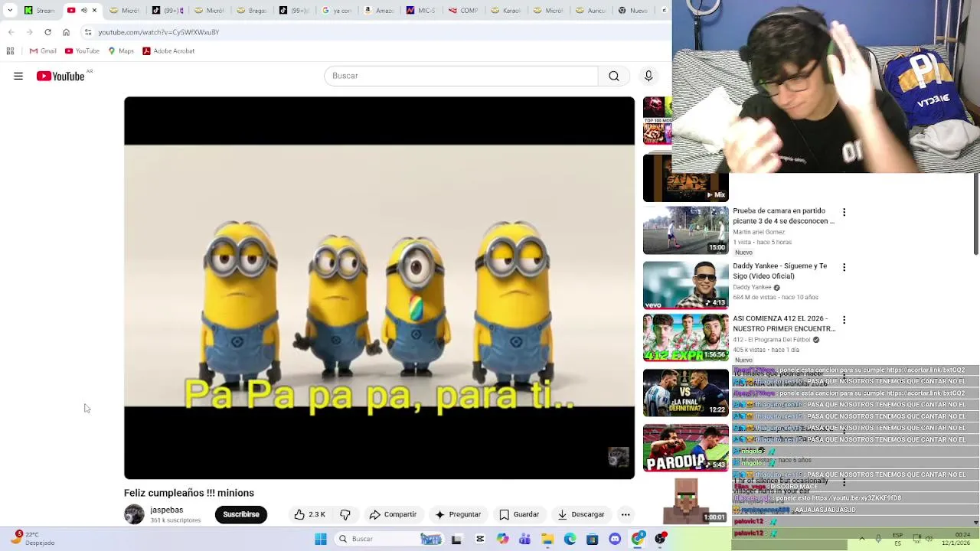This screenshot has width=980, height=551.
Task: Click the Minions video player
Action: coord(379,288)
